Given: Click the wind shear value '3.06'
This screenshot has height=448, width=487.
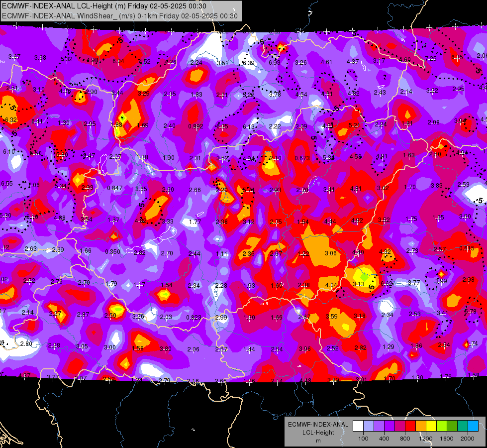Looking at the screenshot, I should (x=330, y=253).
